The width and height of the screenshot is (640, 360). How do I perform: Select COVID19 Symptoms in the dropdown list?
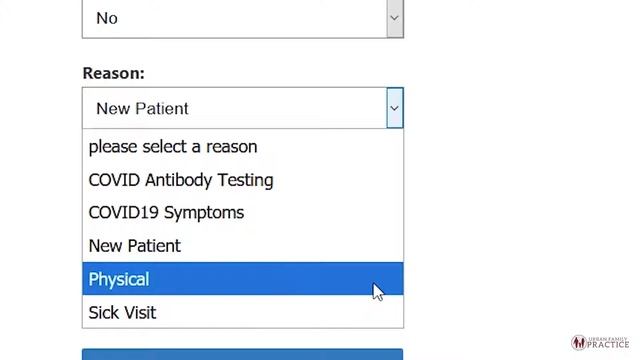point(243,213)
